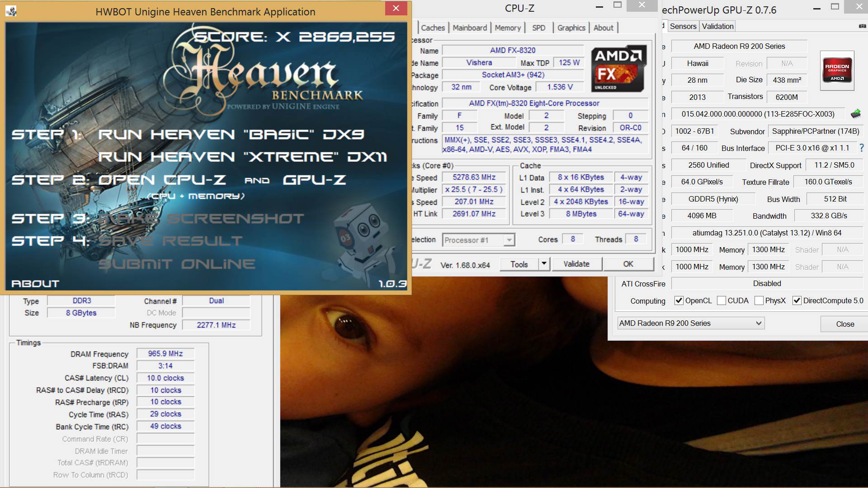Toggle the CUDA checkbox in GPU-Z
The width and height of the screenshot is (868, 488).
(722, 300)
